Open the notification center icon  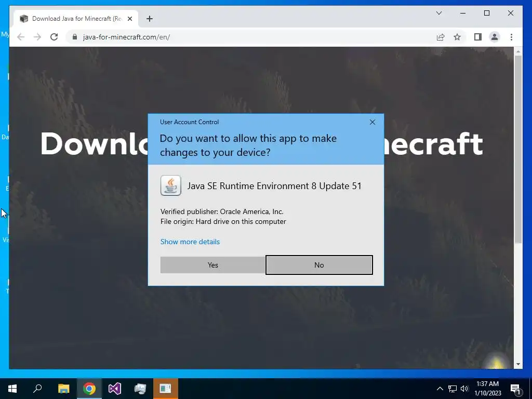[x=515, y=389]
